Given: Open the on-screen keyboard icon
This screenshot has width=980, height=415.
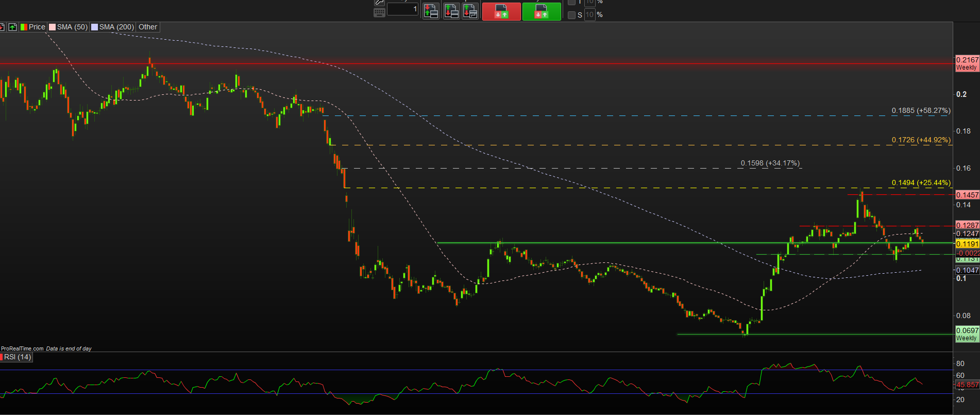Looking at the screenshot, I should click(x=379, y=13).
